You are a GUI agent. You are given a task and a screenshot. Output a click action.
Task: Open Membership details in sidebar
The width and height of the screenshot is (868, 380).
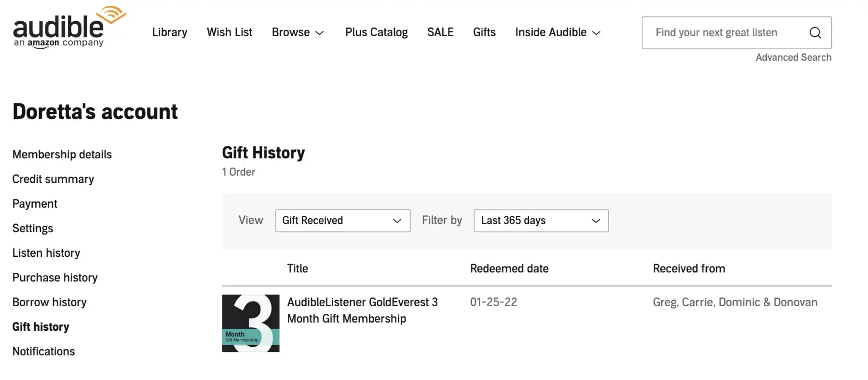(62, 155)
